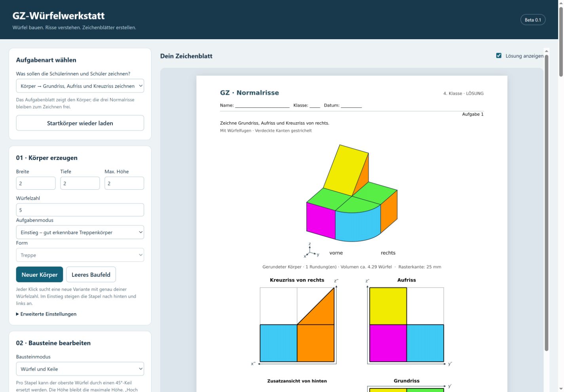Click the Neuer Körper button
Image resolution: width=564 pixels, height=392 pixels.
point(40,274)
